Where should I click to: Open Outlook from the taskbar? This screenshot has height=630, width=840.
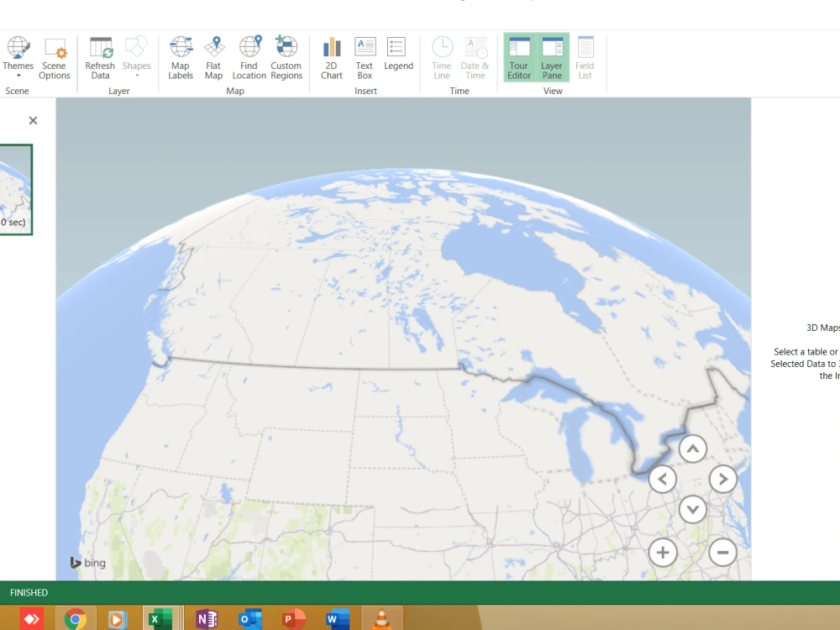point(249,619)
